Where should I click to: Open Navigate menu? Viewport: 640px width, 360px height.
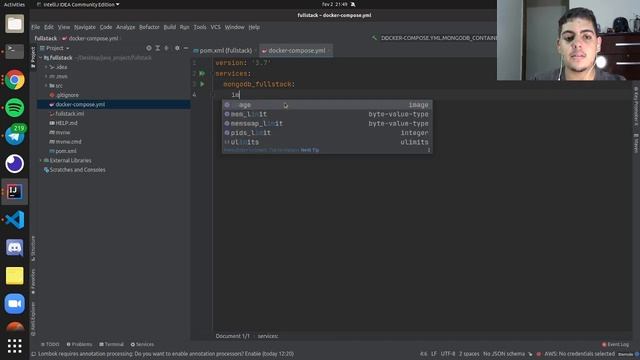85,27
